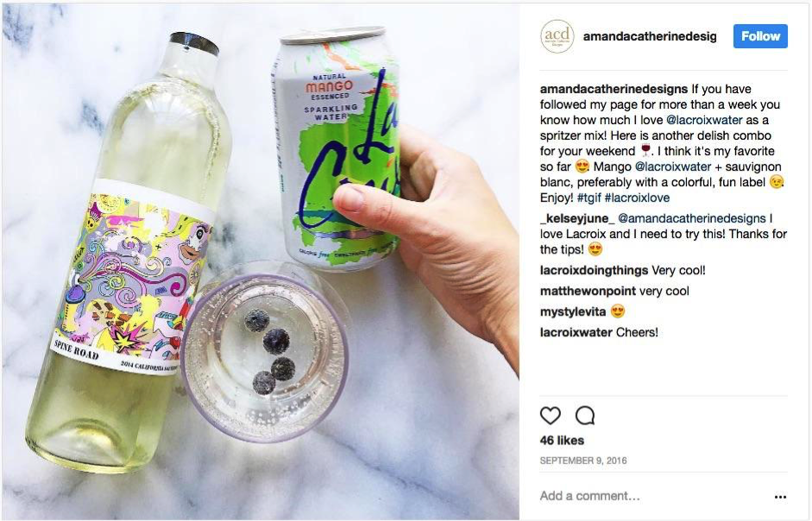
Task: Open comments via speech bubble icon
Action: (x=585, y=416)
